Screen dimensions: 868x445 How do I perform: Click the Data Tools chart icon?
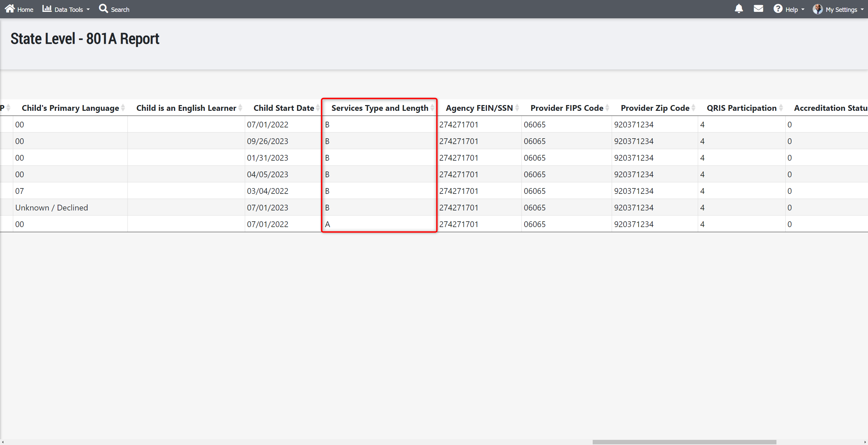click(47, 8)
